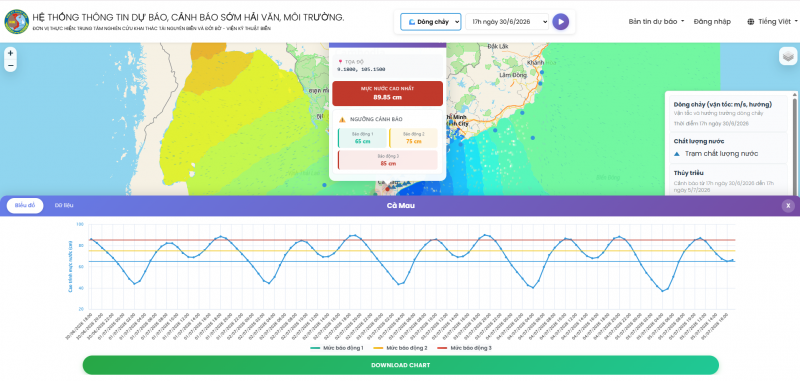Click the Đắk Lắk label on the map
The image size is (800, 381).
click(x=498, y=46)
